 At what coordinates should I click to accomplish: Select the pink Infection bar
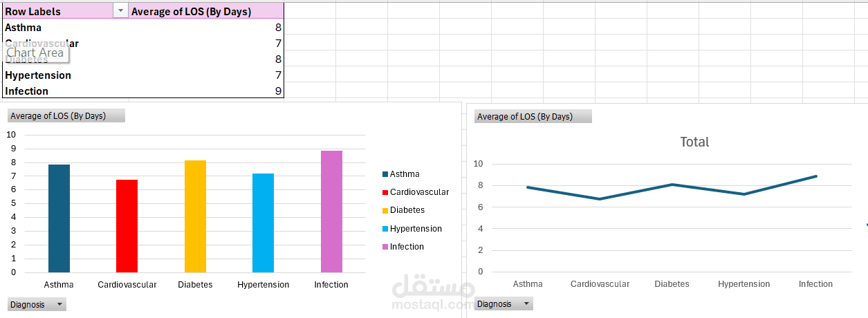[x=331, y=212]
